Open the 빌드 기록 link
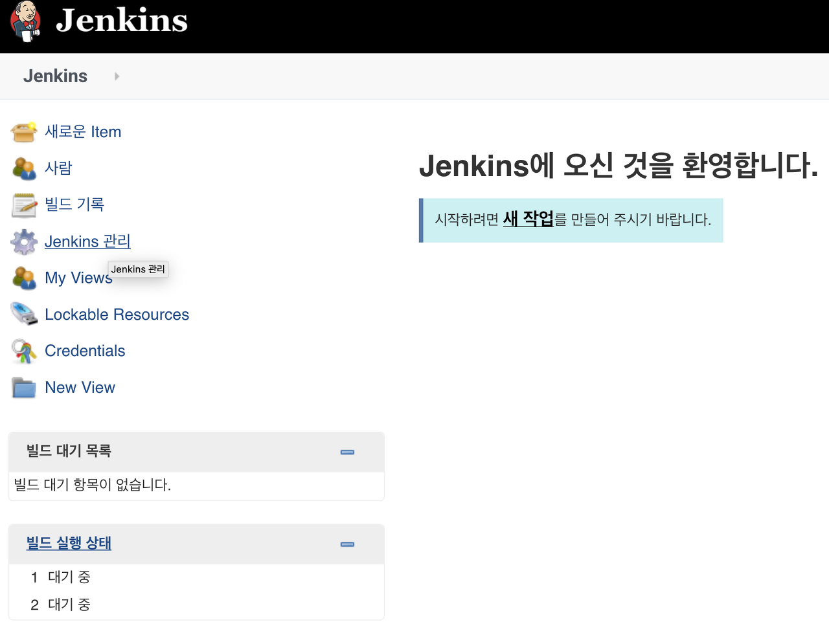Screen dimensions: 829x644 (74, 205)
